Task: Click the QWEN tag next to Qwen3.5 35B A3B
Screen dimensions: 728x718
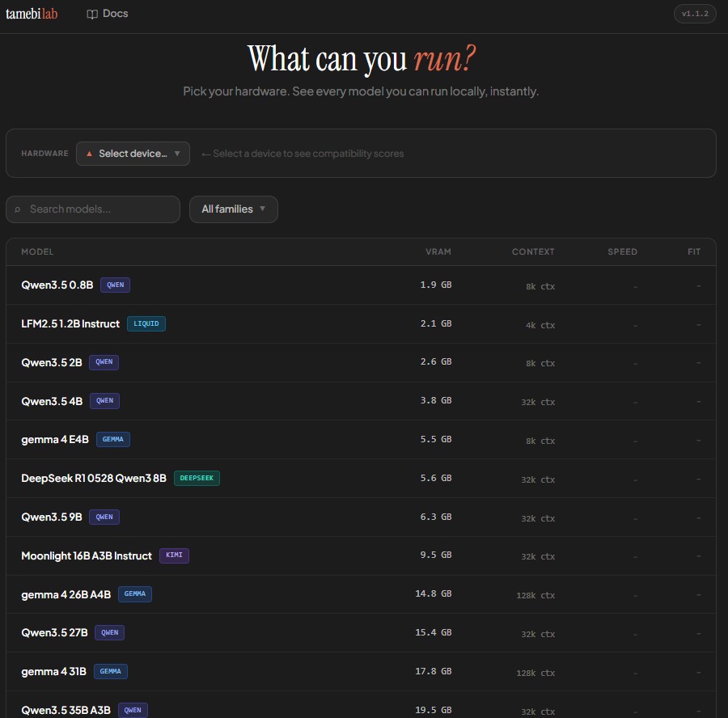Action: (x=133, y=710)
